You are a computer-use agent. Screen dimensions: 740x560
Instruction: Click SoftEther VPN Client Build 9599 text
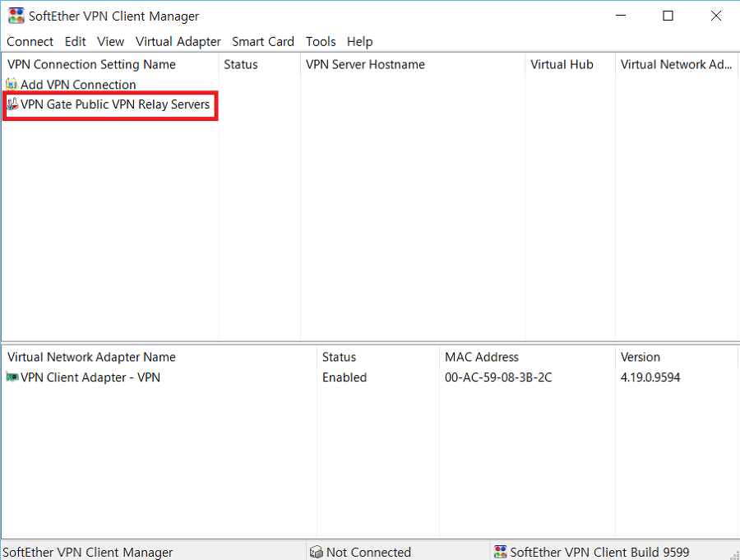(x=599, y=552)
